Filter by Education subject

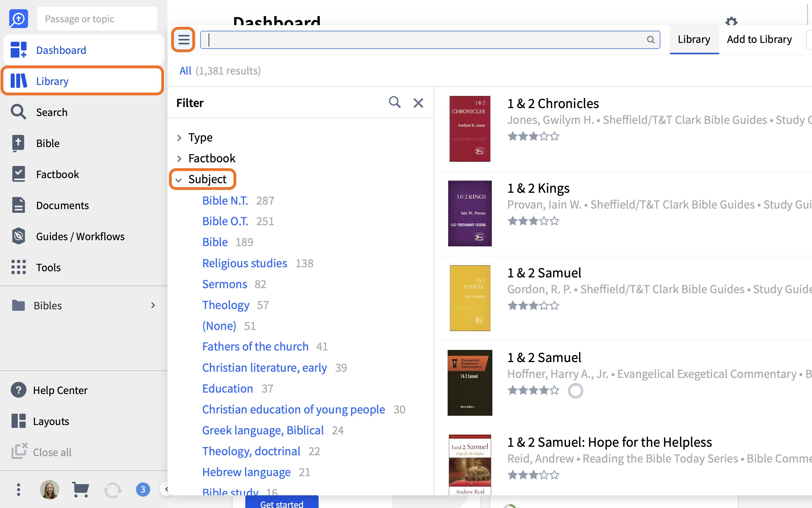pyautogui.click(x=228, y=389)
